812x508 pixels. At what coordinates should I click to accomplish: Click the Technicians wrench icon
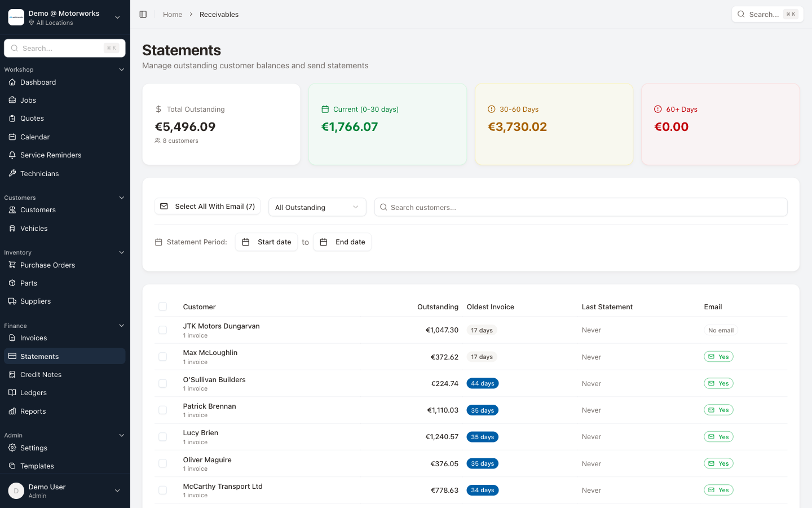[x=11, y=173]
